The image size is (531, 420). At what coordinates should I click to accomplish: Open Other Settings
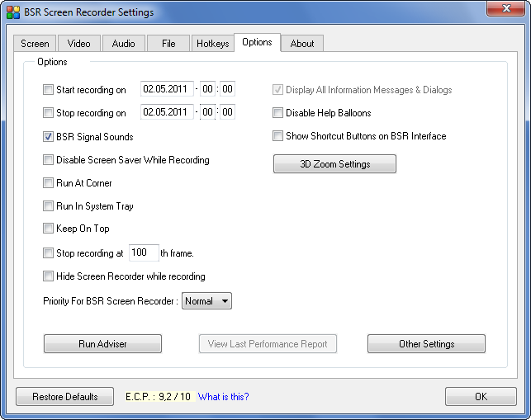426,344
